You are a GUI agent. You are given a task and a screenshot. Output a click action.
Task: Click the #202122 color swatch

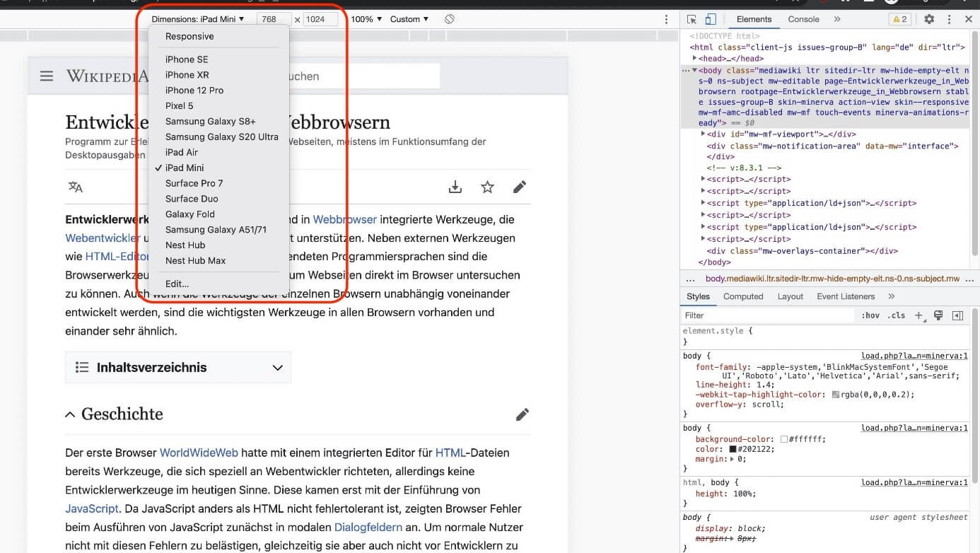point(734,449)
